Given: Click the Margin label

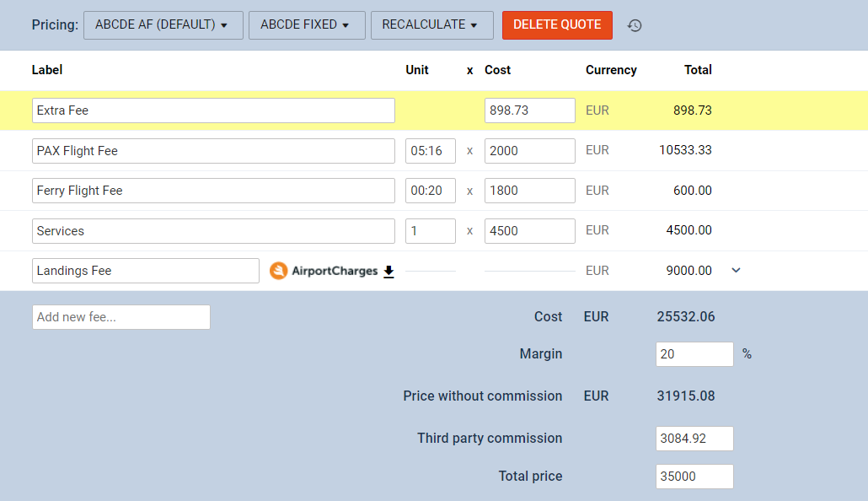Looking at the screenshot, I should pyautogui.click(x=541, y=353).
